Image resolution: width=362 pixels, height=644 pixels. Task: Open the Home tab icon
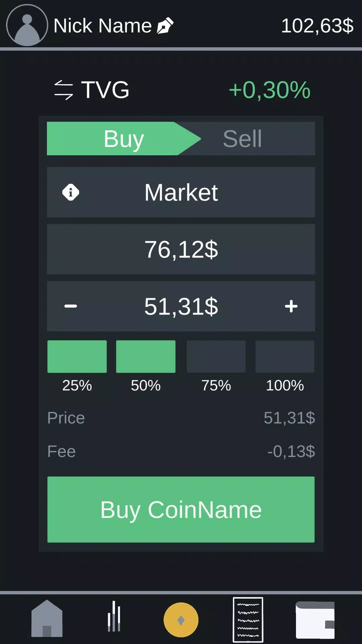[47, 619]
